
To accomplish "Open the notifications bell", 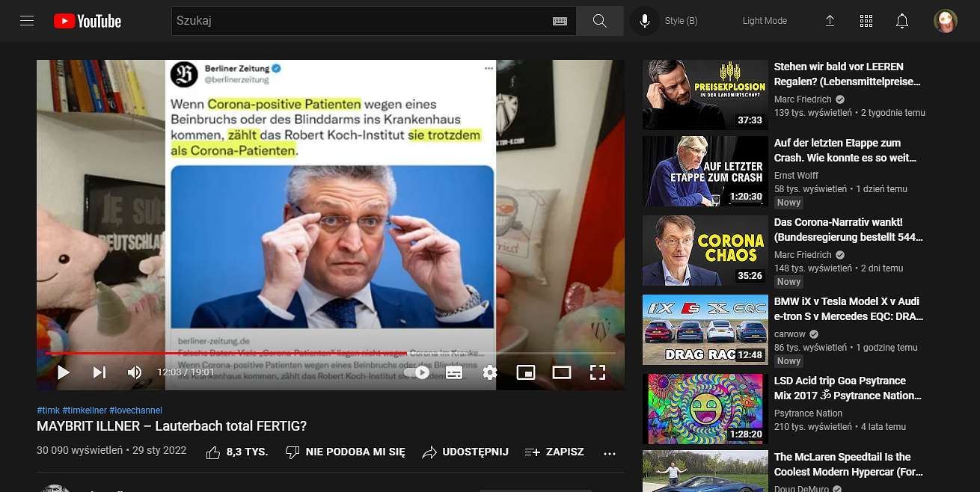I will pos(902,21).
